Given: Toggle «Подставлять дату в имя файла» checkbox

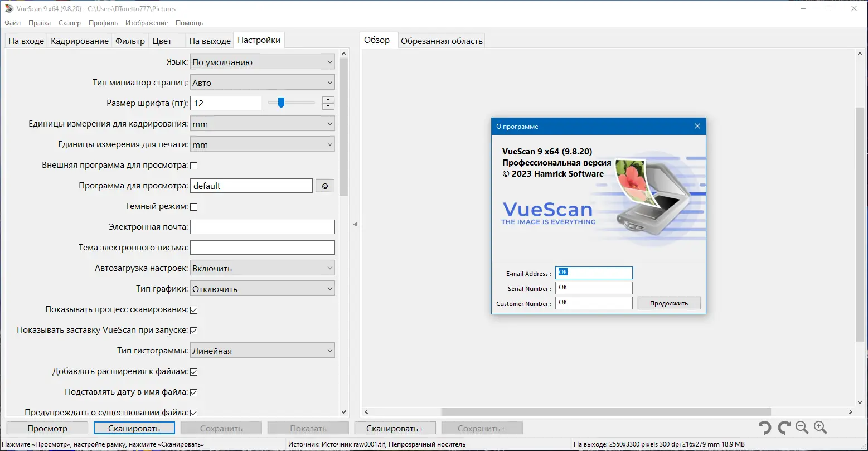Looking at the screenshot, I should point(194,392).
